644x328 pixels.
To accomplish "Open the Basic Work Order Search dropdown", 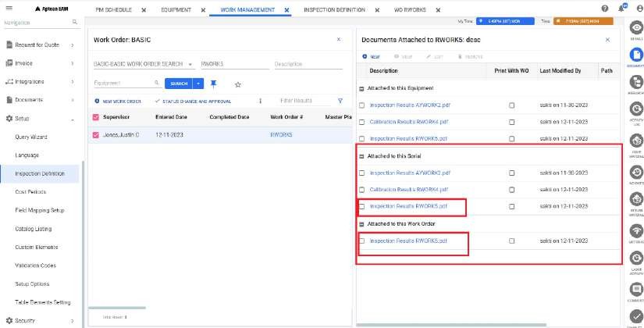I will coord(190,65).
